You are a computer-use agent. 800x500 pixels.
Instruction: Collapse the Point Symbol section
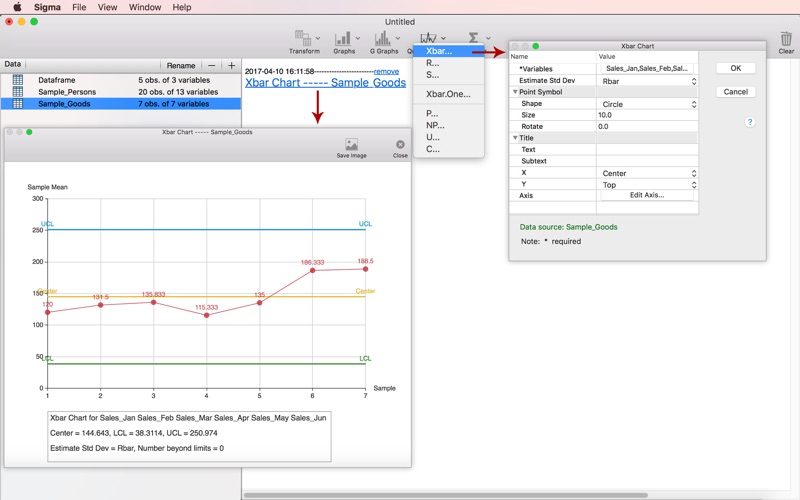point(515,92)
